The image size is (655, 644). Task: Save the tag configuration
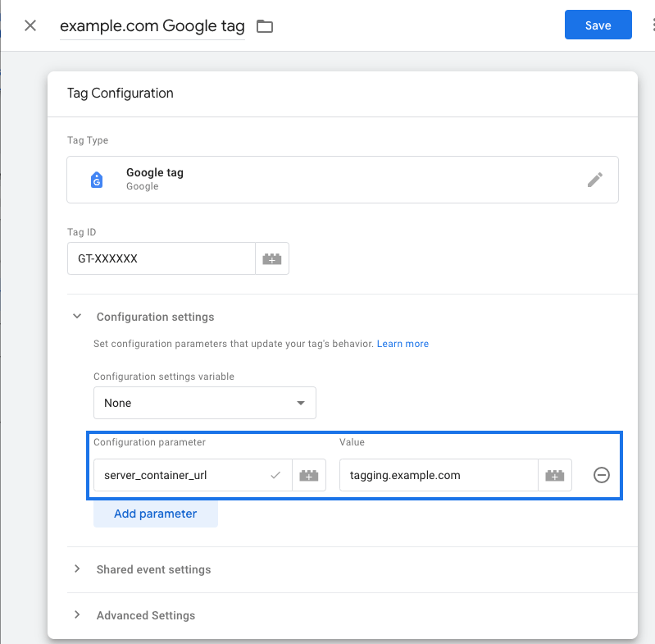point(598,25)
